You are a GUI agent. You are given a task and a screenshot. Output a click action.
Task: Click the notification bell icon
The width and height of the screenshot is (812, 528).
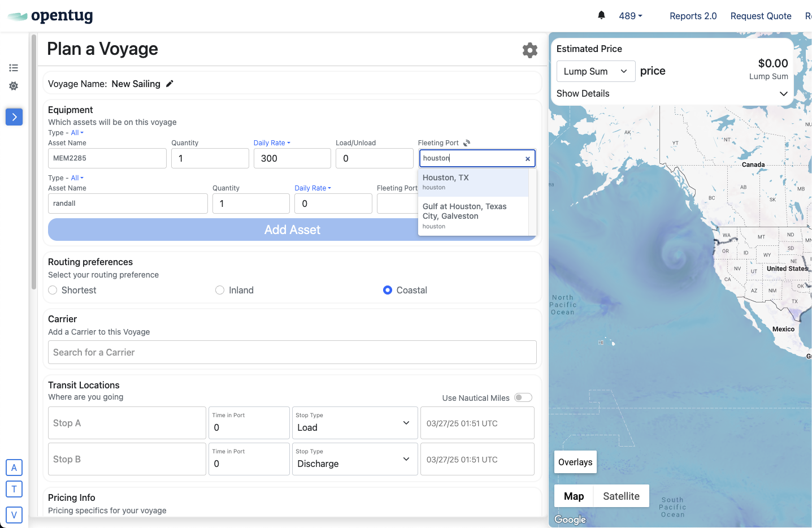click(x=601, y=15)
